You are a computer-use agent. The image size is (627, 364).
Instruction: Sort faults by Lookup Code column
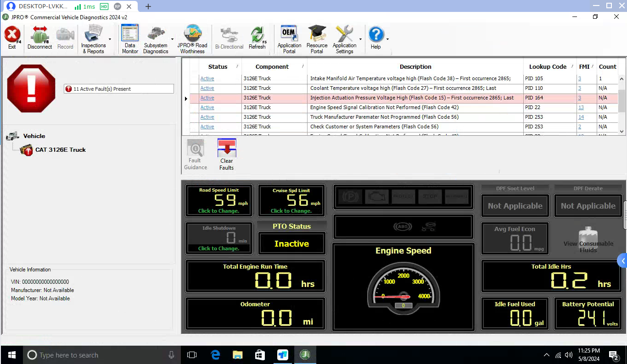[548, 66]
